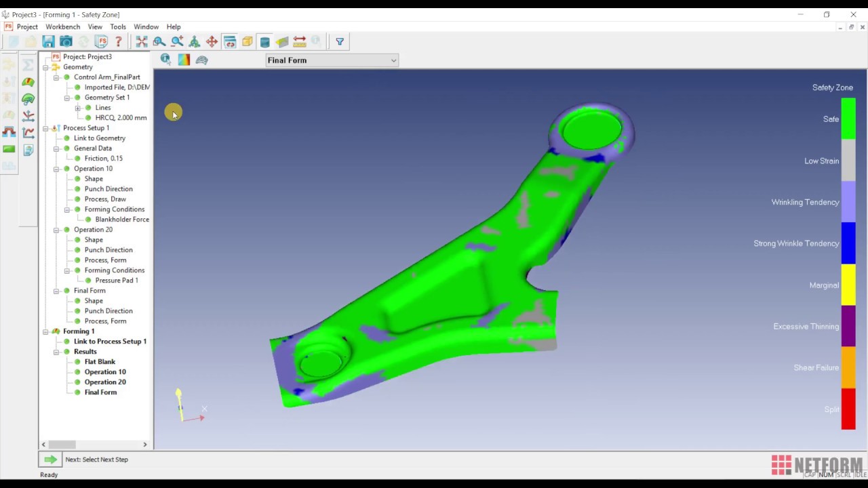Image resolution: width=868 pixels, height=488 pixels.
Task: Collapse the Process Setup 1 node
Action: [45, 128]
